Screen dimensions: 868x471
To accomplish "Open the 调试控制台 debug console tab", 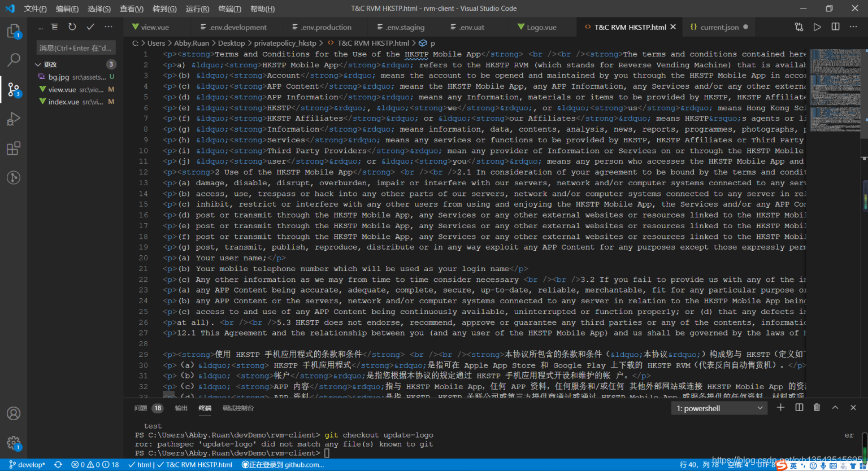I will pyautogui.click(x=238, y=408).
